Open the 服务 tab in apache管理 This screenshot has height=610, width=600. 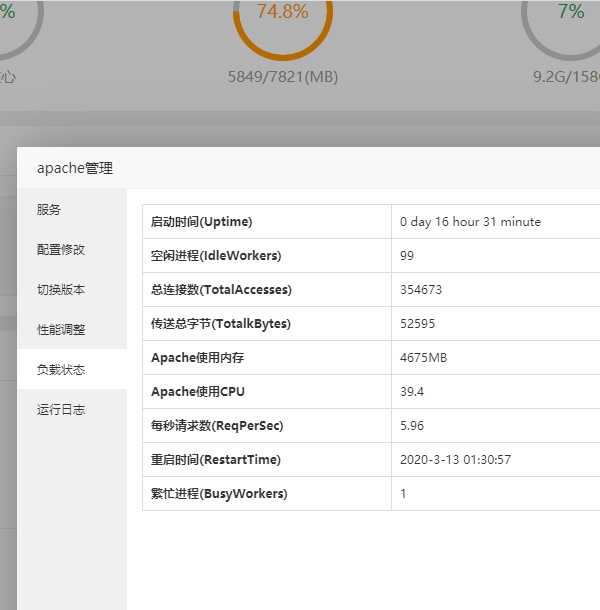click(72, 209)
